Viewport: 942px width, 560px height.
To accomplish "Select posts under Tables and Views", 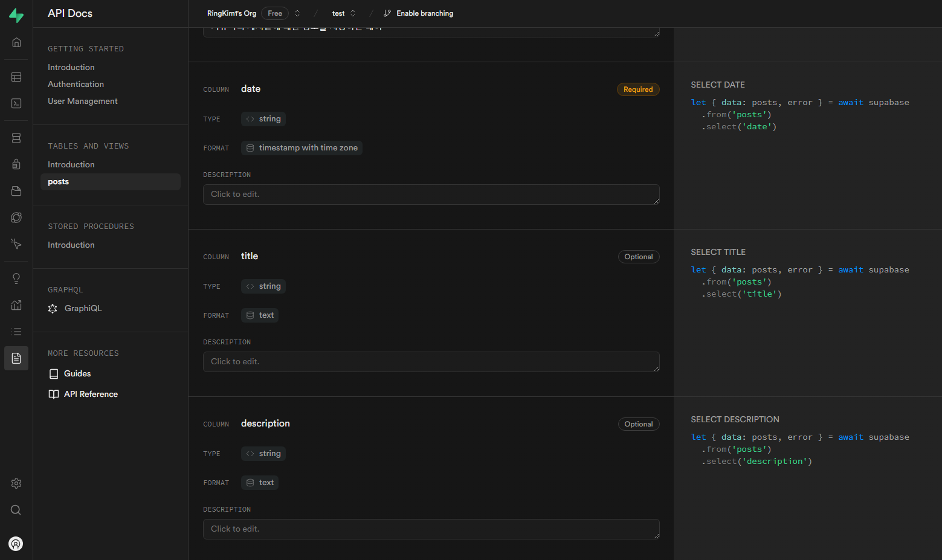I will point(59,182).
